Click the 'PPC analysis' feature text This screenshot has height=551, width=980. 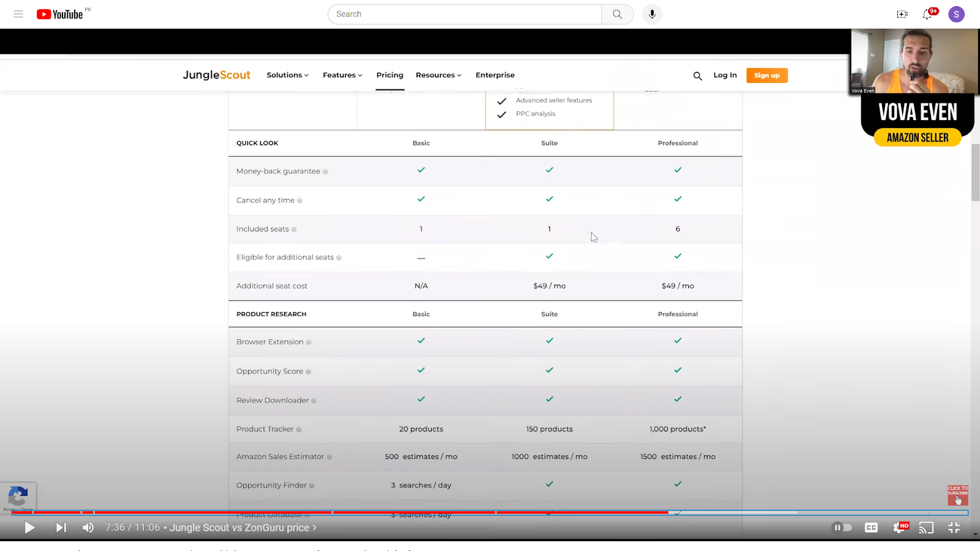pos(535,114)
